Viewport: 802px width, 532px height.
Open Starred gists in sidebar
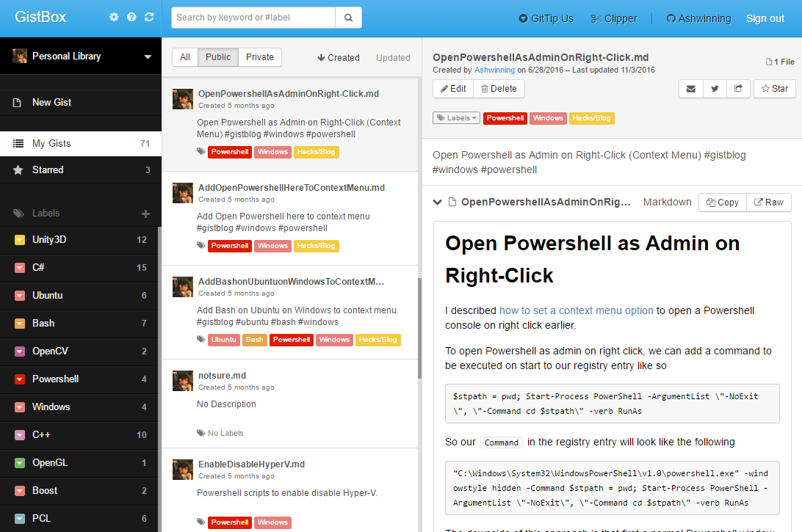click(48, 170)
